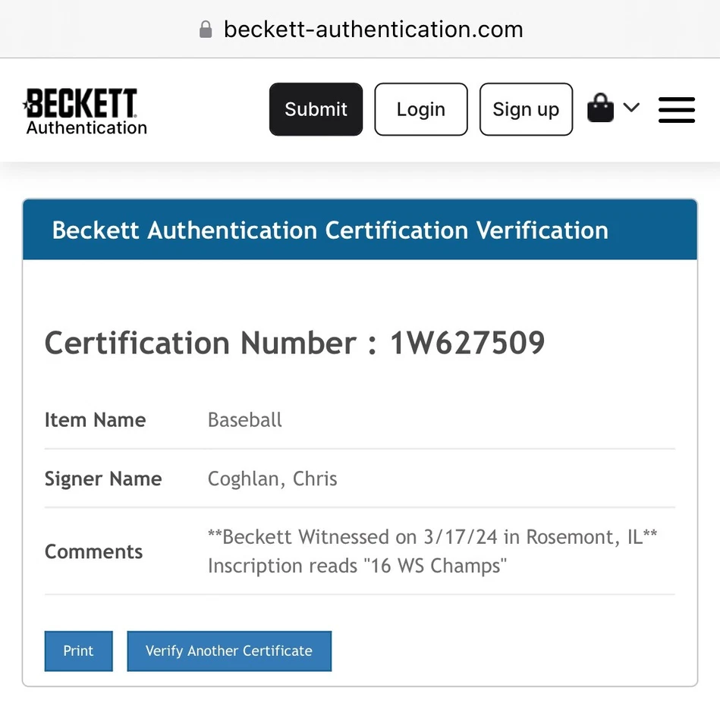720x728 pixels.
Task: Select the Baseball item value
Action: (244, 420)
